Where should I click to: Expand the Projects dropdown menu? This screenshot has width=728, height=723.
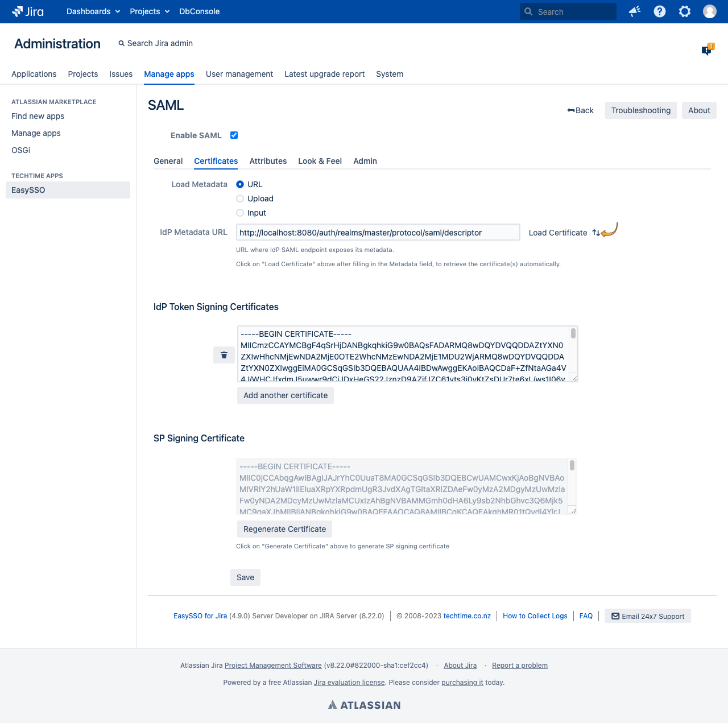[150, 11]
